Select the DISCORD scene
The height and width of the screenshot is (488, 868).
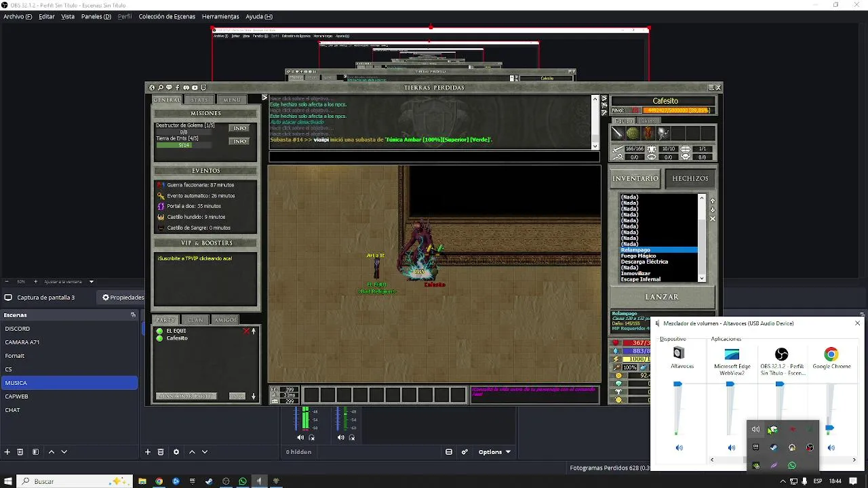click(69, 329)
